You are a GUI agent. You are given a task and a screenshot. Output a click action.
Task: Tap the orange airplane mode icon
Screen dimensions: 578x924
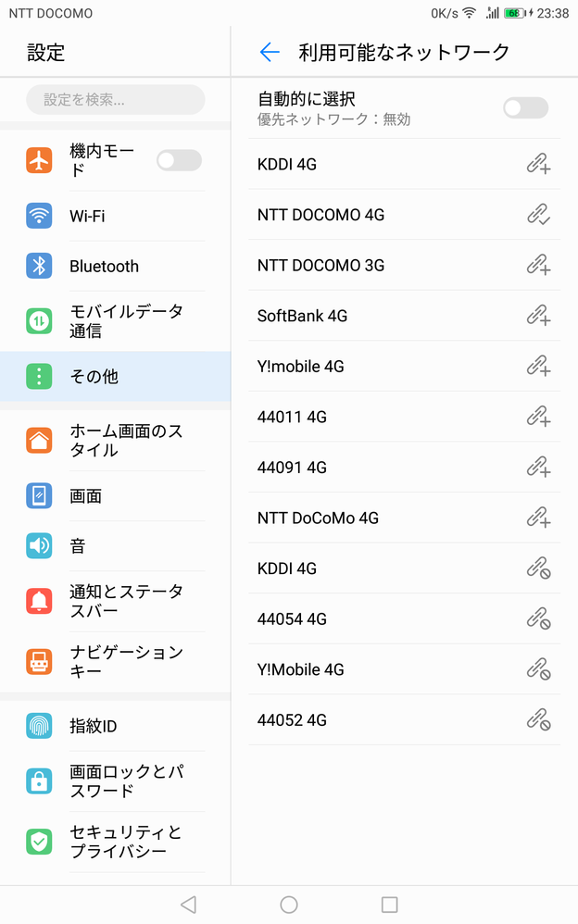click(39, 160)
